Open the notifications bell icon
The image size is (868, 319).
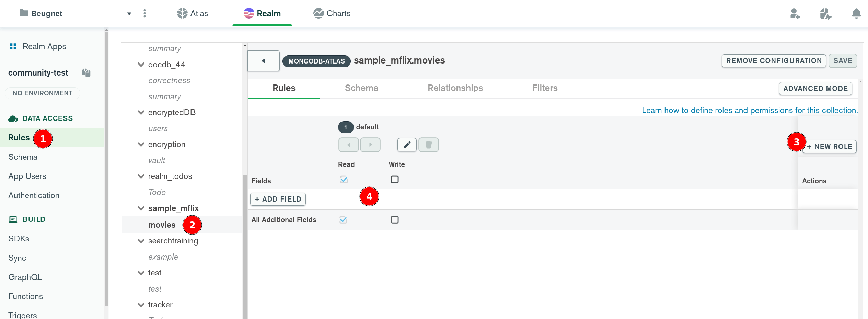pos(856,14)
